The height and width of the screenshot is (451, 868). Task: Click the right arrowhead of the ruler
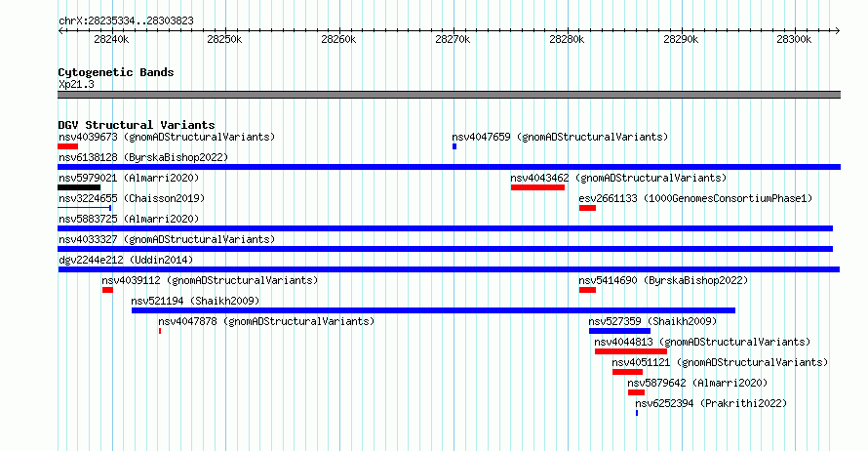838,31
